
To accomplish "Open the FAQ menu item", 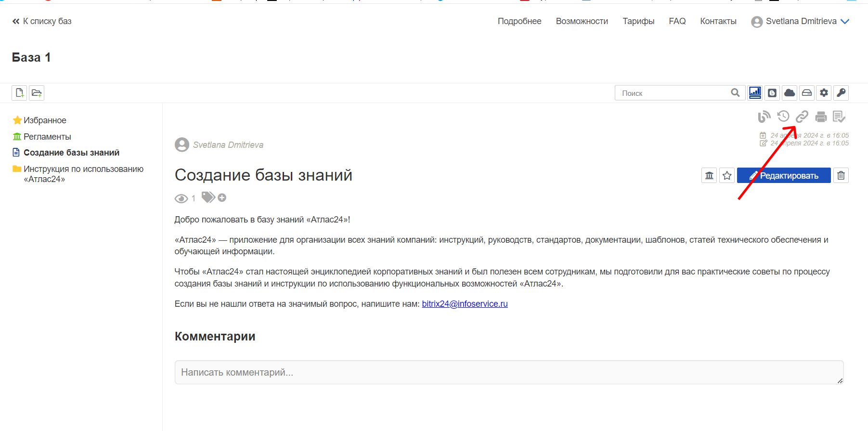I will [677, 21].
